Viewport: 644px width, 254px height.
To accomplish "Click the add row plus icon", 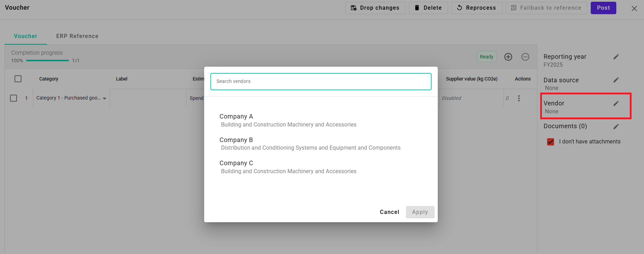I will pyautogui.click(x=508, y=57).
